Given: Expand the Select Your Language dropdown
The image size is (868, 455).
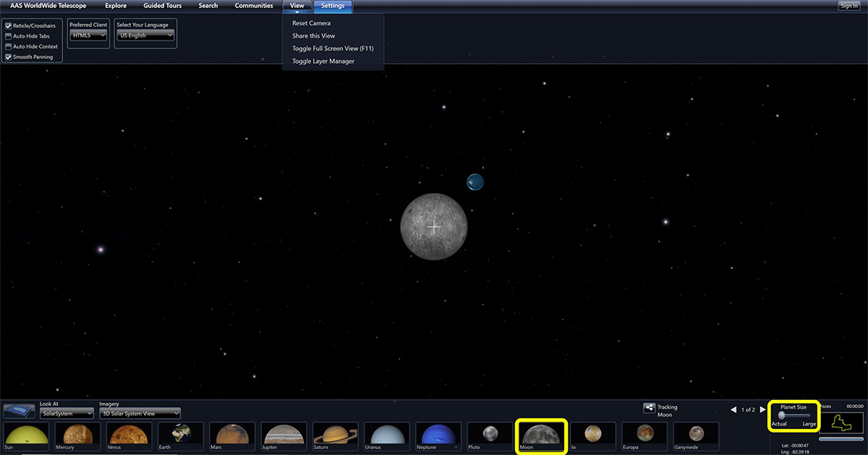Looking at the screenshot, I should [x=146, y=35].
